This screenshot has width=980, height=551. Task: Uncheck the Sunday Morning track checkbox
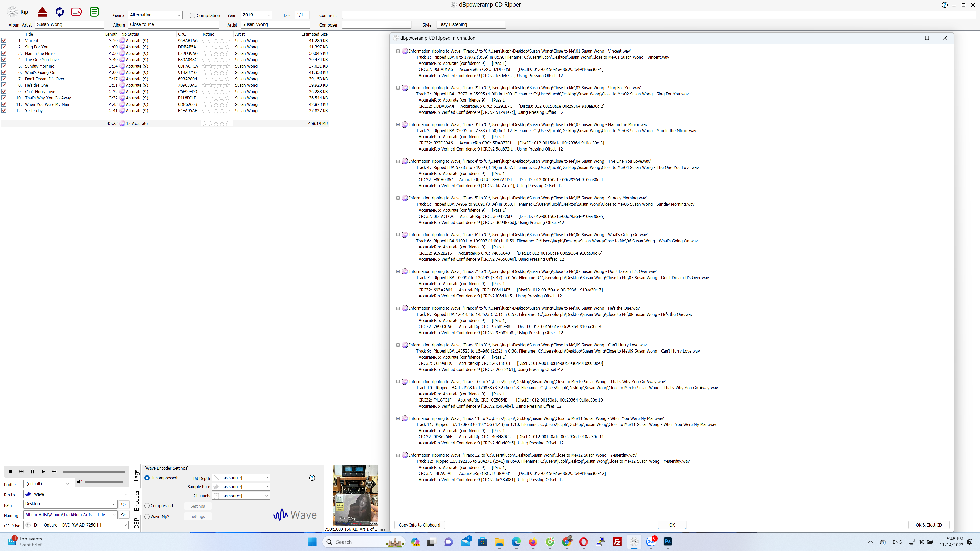click(x=4, y=66)
